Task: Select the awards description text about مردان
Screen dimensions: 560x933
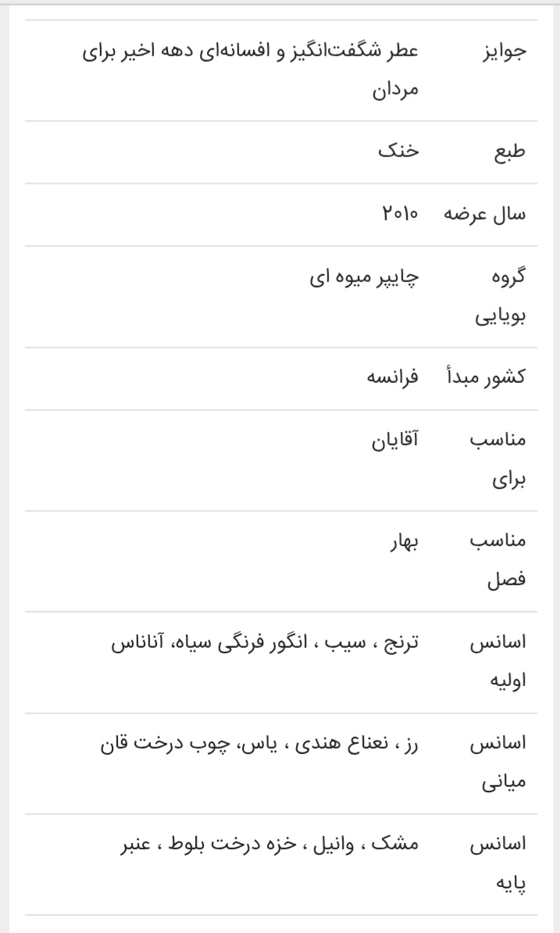Action: point(250,70)
